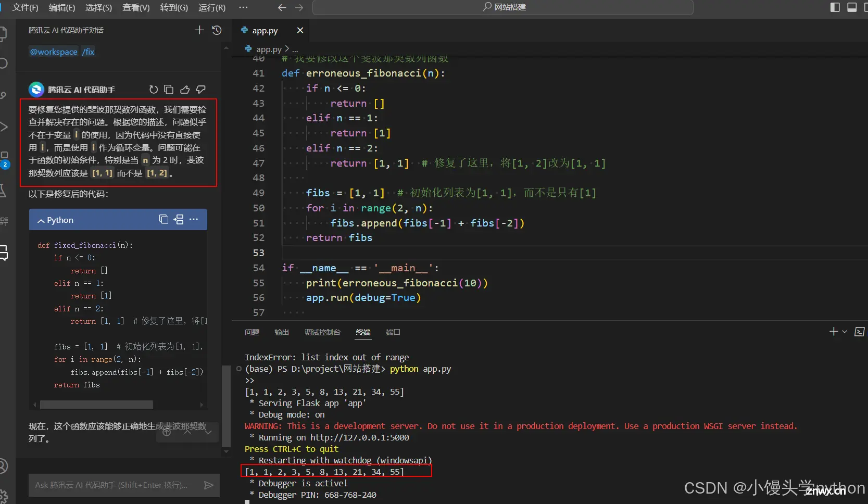This screenshot has width=868, height=504.
Task: Click the chat panel vertical scrollbar
Action: 225,406
